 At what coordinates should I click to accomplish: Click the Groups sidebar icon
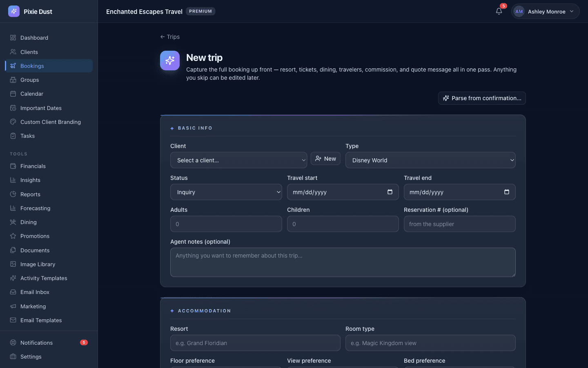coord(13,80)
